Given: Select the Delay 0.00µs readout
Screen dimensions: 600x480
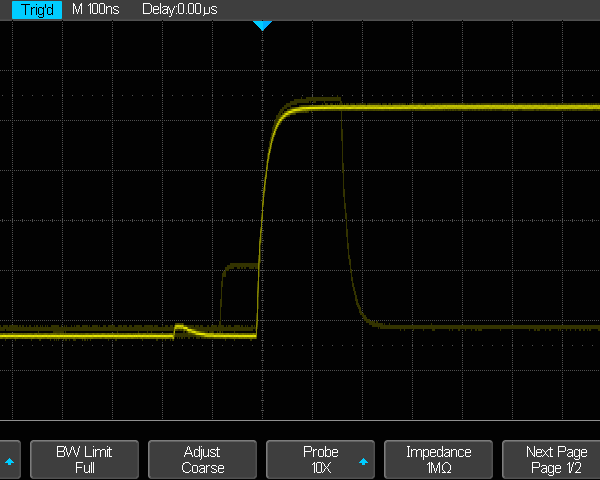Looking at the screenshot, I should tap(180, 9).
